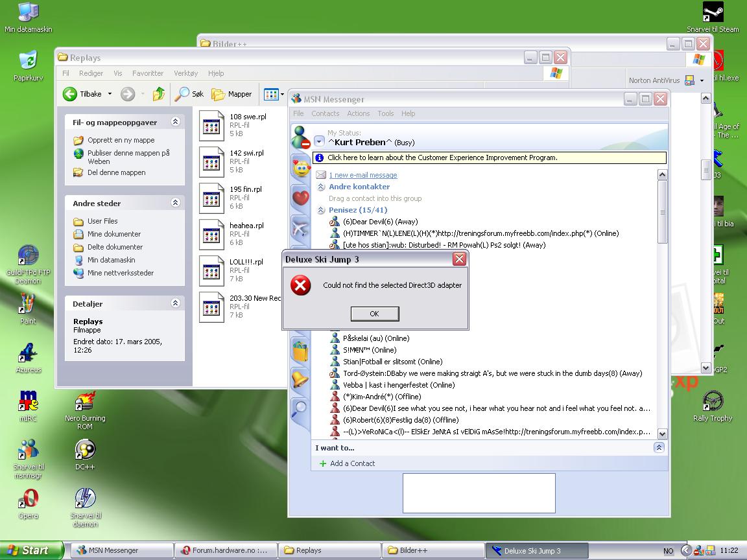This screenshot has height=560, width=747.
Task: Click the Søk search button
Action: pyautogui.click(x=189, y=94)
